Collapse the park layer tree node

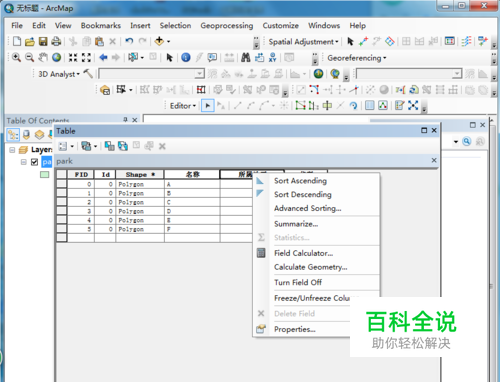[24, 162]
